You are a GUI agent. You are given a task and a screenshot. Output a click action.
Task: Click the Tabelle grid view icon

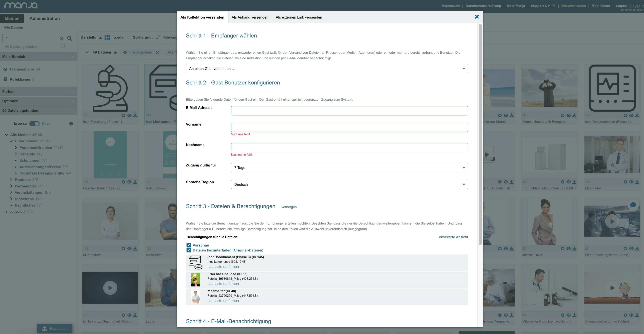[107, 38]
